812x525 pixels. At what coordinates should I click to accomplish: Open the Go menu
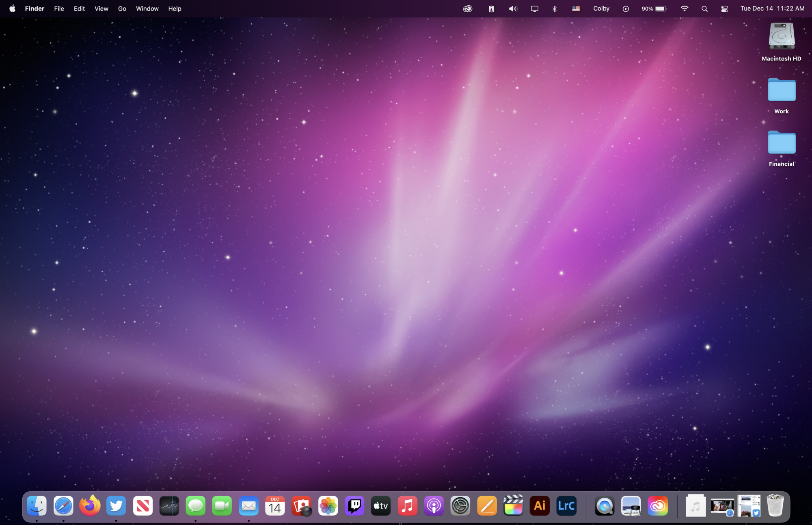[122, 9]
